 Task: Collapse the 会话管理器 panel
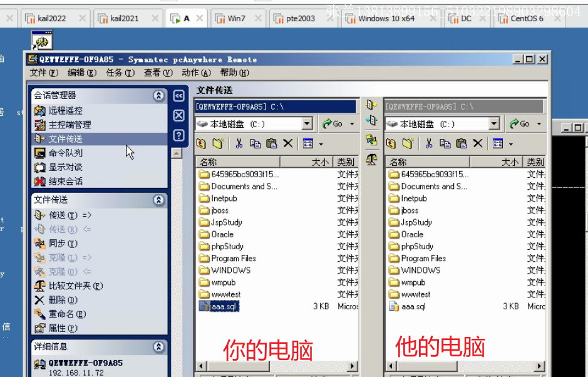tap(158, 96)
